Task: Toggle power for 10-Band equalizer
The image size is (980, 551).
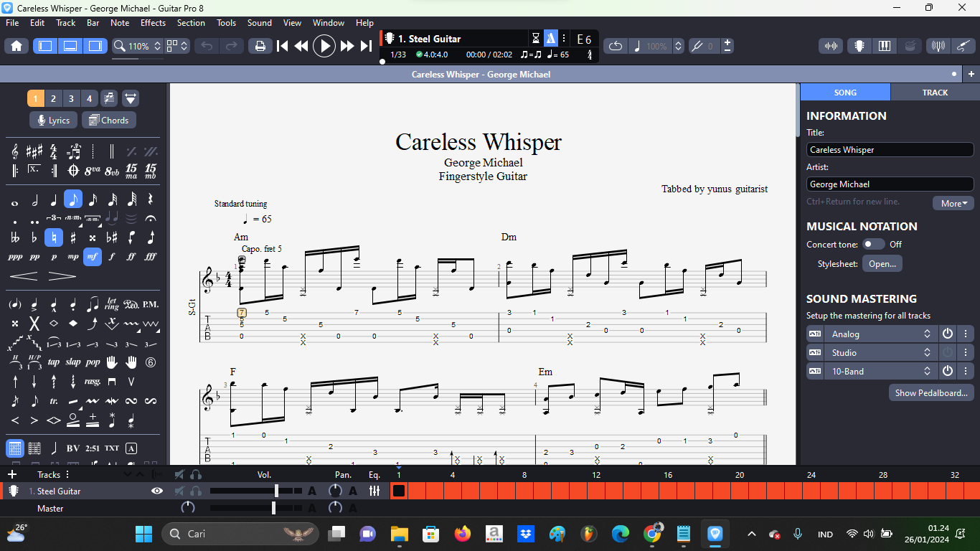Action: coord(948,372)
